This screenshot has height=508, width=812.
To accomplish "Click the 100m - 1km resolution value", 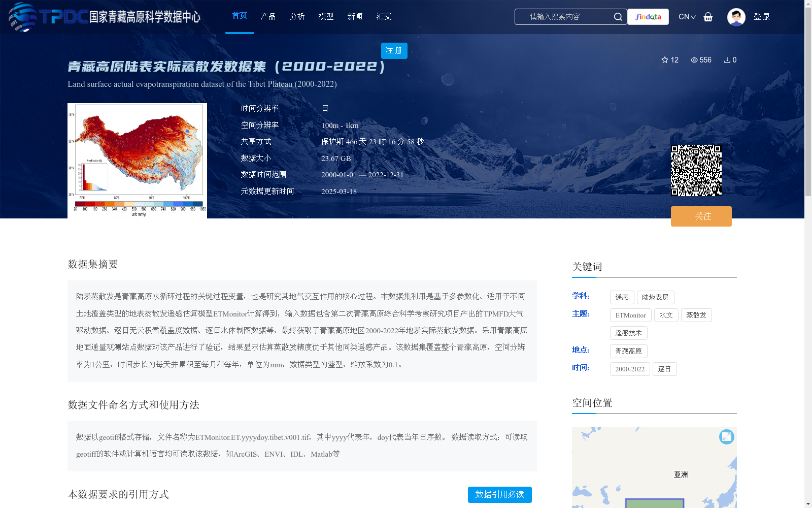I will [x=340, y=125].
